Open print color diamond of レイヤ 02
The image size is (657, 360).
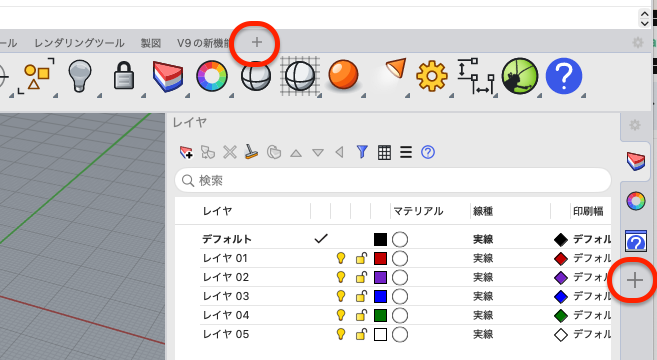coord(561,277)
